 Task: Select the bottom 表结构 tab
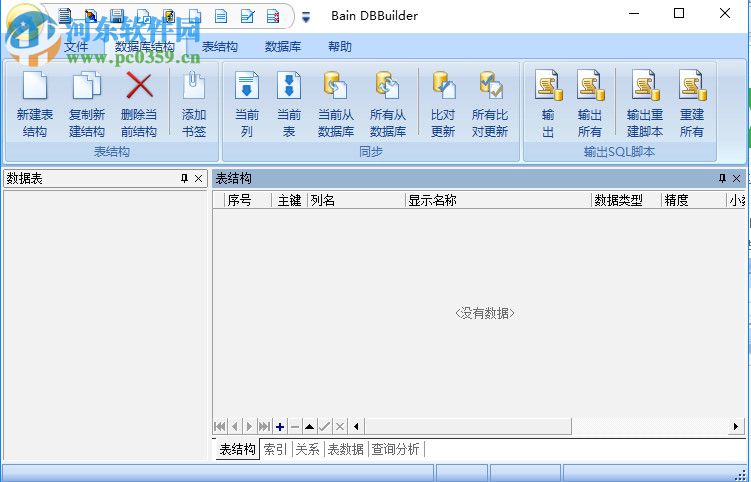[237, 449]
